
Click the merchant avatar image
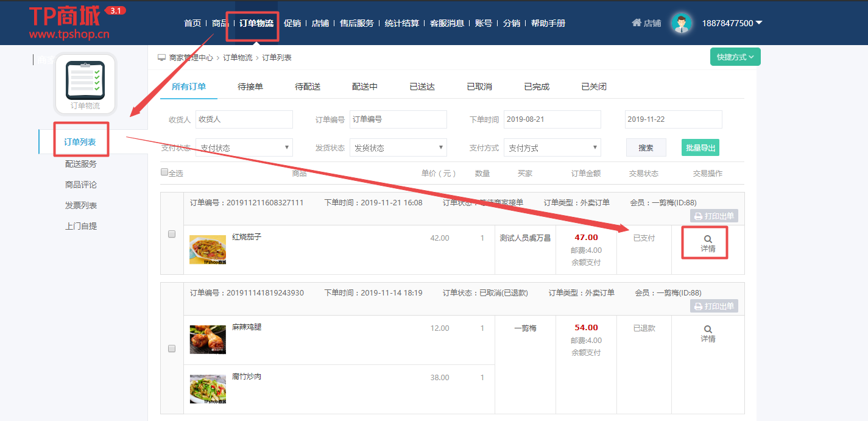coord(680,23)
